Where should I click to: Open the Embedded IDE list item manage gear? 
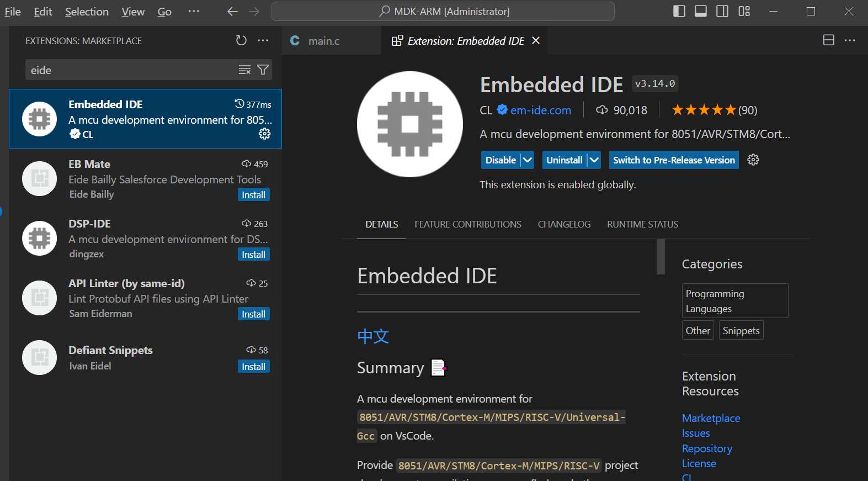265,134
